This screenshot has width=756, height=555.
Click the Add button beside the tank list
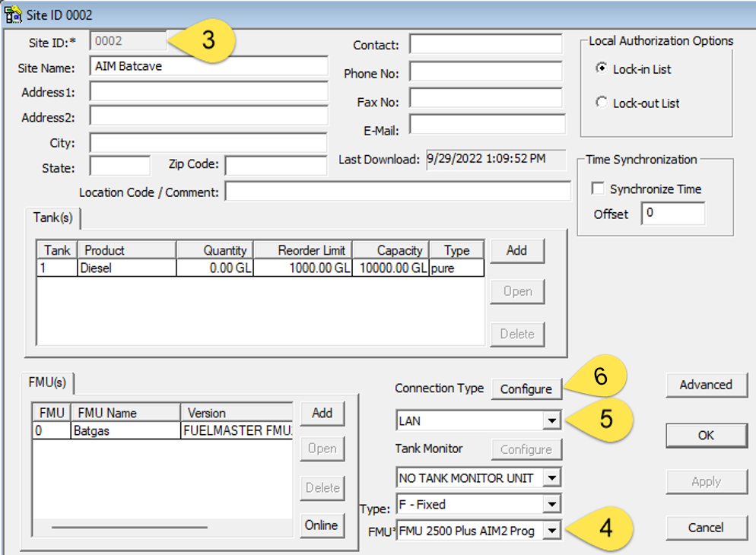click(517, 251)
